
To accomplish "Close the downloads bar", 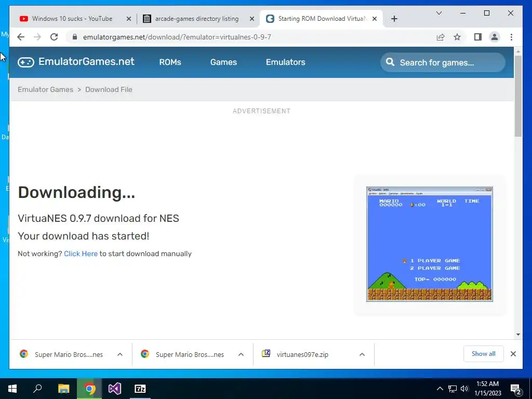I will pyautogui.click(x=513, y=354).
